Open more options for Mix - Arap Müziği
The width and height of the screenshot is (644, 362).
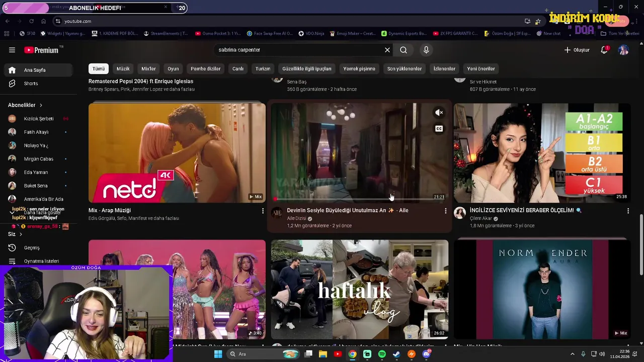tap(263, 211)
